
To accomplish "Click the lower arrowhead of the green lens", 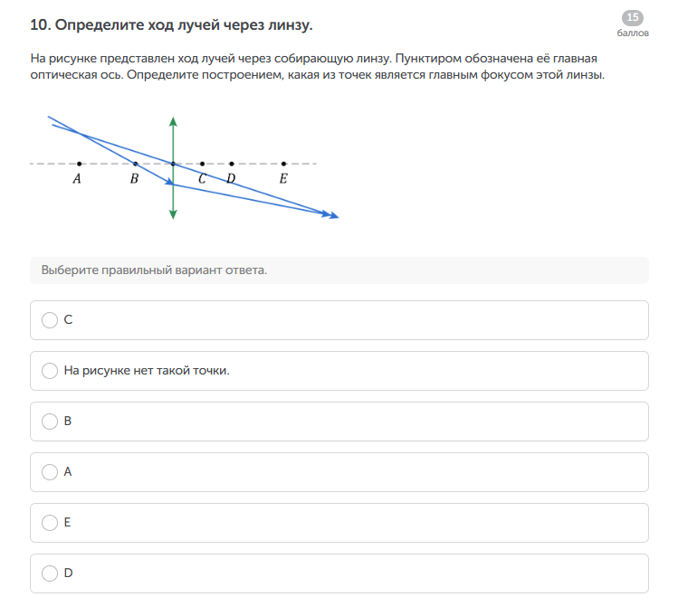I will pos(173,214).
